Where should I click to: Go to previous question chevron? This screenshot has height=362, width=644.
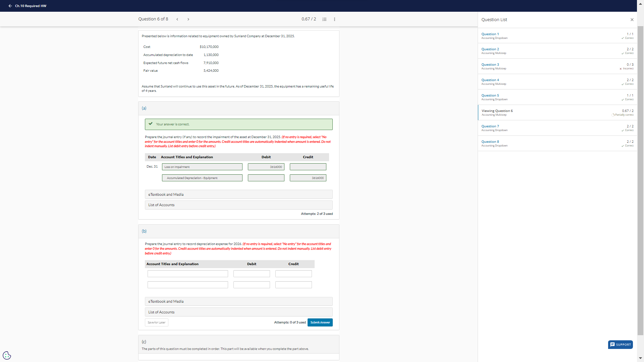pos(177,19)
